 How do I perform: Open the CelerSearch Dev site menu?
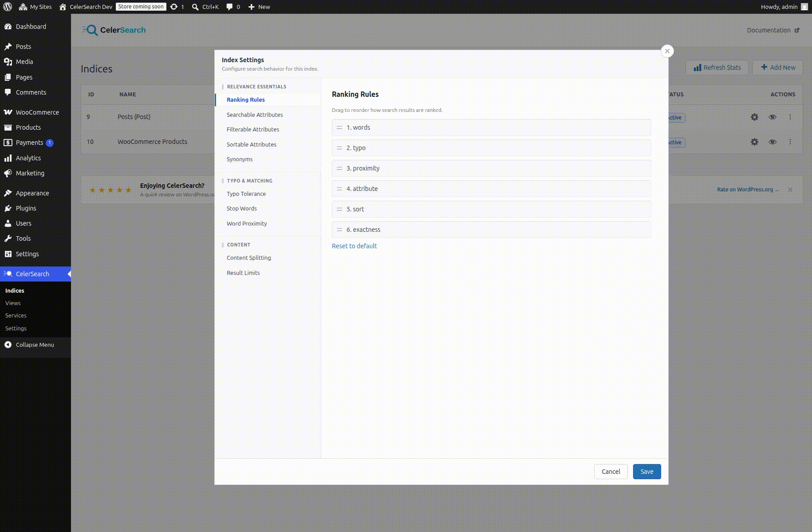[86, 7]
